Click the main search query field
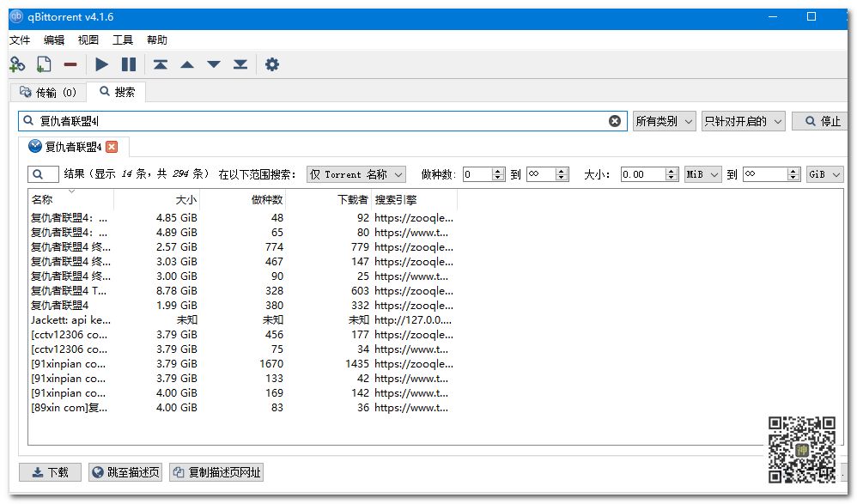Viewport: 857px width, 504px height. point(323,121)
